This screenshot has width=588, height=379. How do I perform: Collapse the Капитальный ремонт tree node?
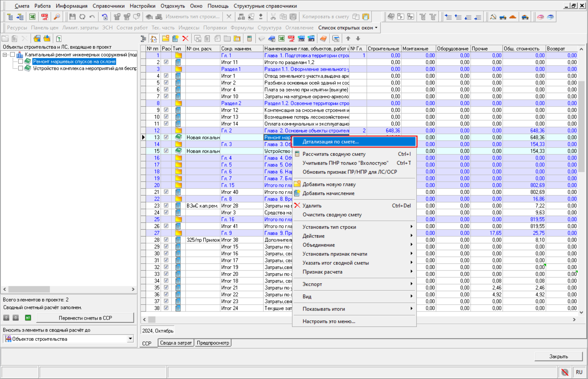5,55
